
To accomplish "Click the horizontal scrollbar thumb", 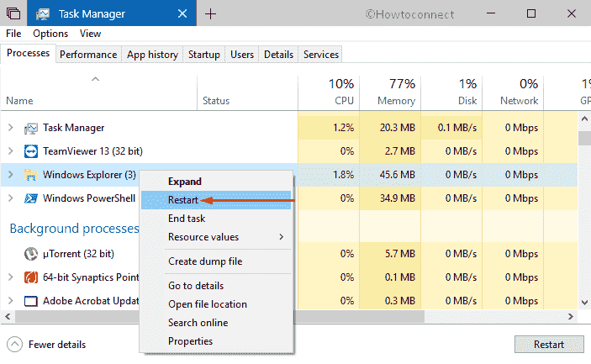I will [x=219, y=317].
